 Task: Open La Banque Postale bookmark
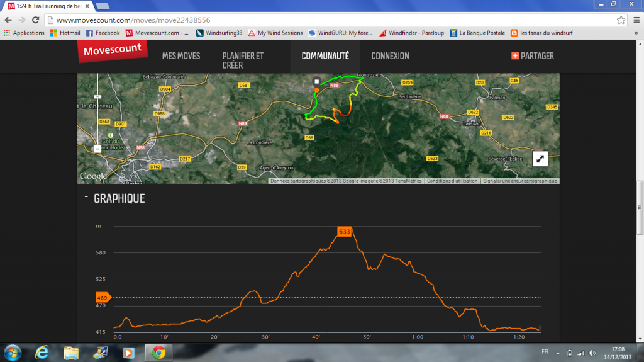(477, 33)
